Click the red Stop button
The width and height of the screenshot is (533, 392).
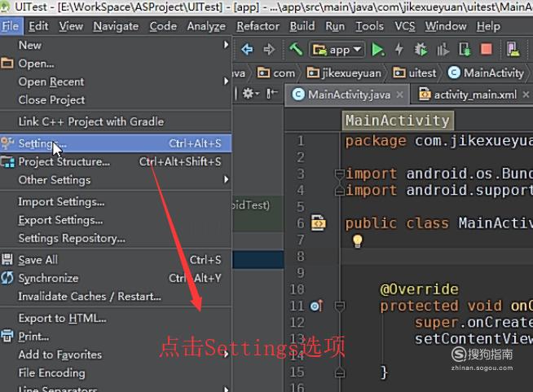486,49
